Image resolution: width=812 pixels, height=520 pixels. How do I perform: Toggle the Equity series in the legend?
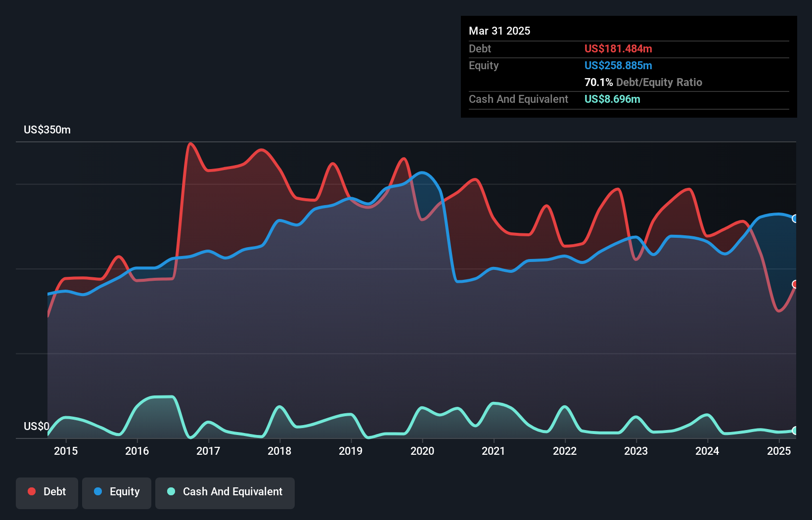pyautogui.click(x=117, y=492)
